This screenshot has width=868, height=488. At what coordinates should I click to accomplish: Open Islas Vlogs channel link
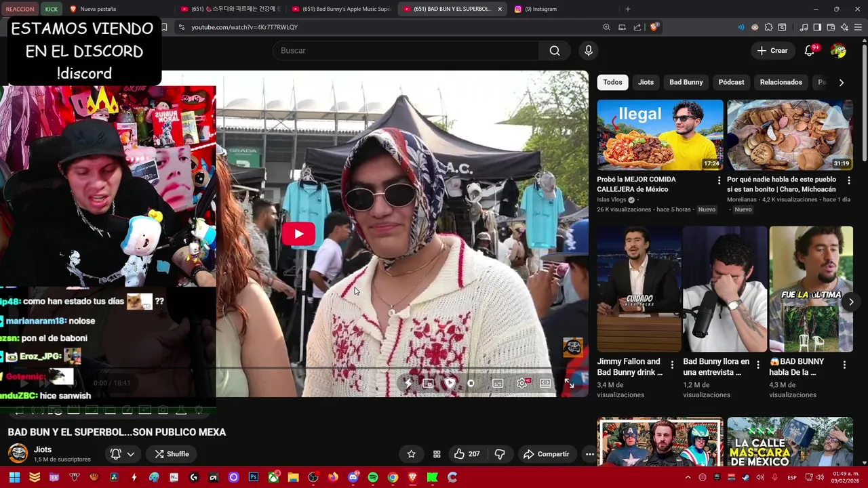(x=612, y=200)
